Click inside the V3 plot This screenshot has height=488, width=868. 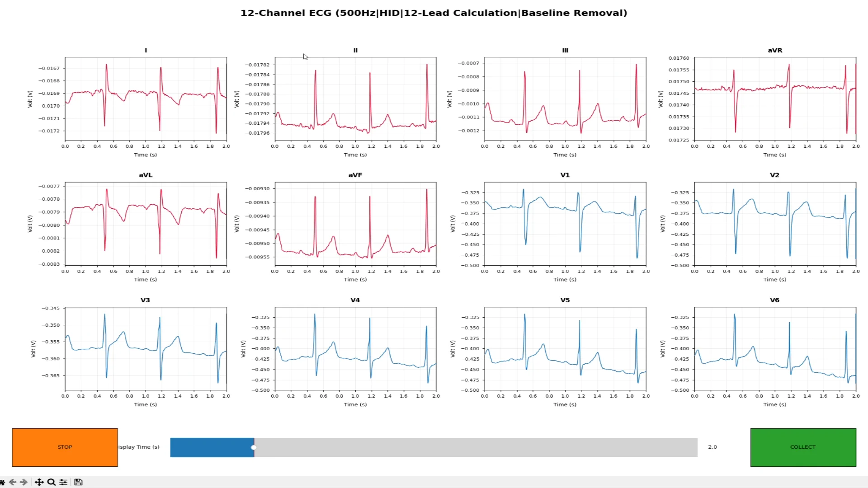[x=146, y=348]
